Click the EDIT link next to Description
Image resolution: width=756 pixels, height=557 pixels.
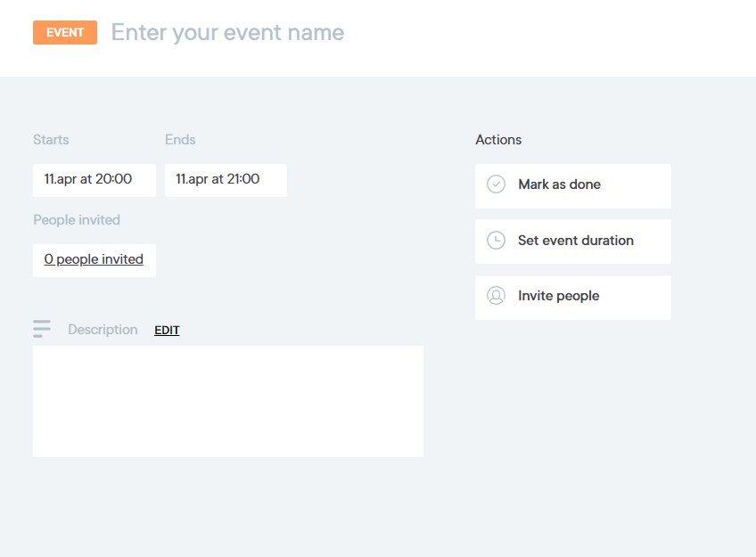tap(167, 331)
